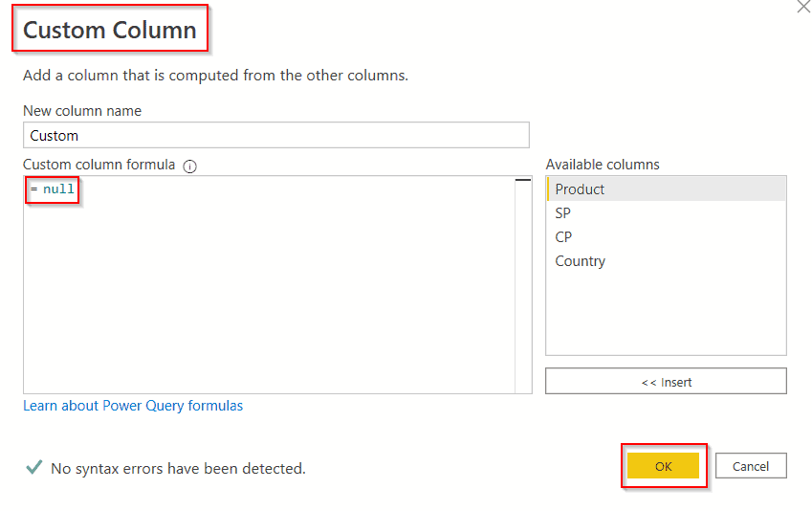The image size is (812, 511).
Task: Click the 'No syntax errors have been detected' text
Action: pos(178,469)
